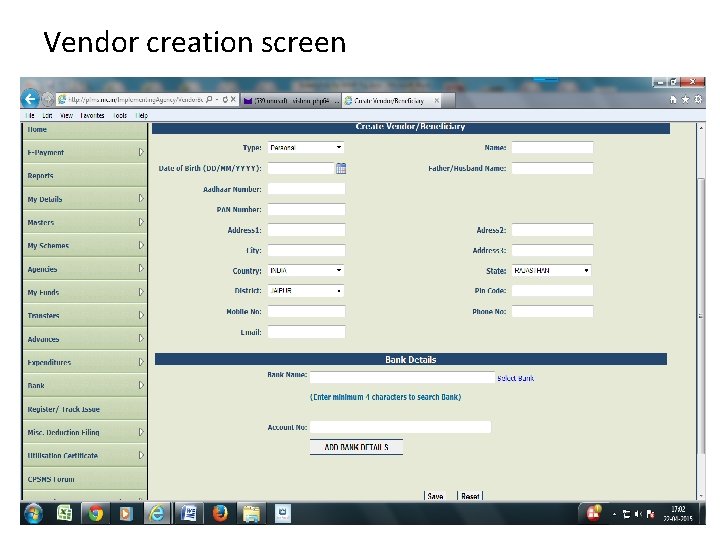Open Firefox from the taskbar

220,513
